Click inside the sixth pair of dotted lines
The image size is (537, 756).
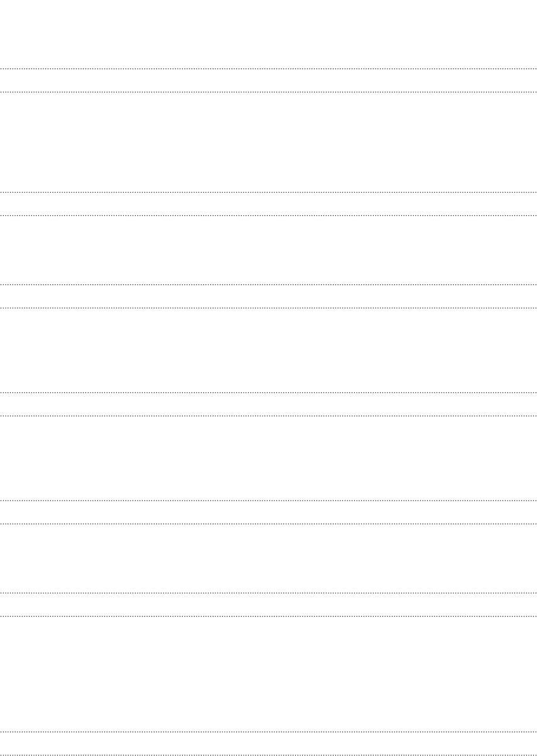tap(268, 604)
